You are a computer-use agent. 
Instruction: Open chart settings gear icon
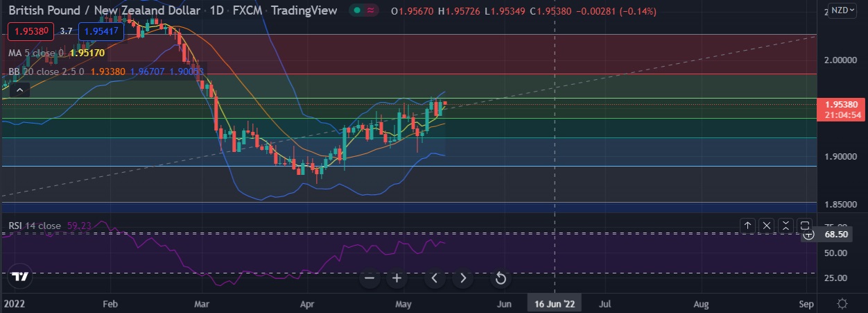[842, 304]
